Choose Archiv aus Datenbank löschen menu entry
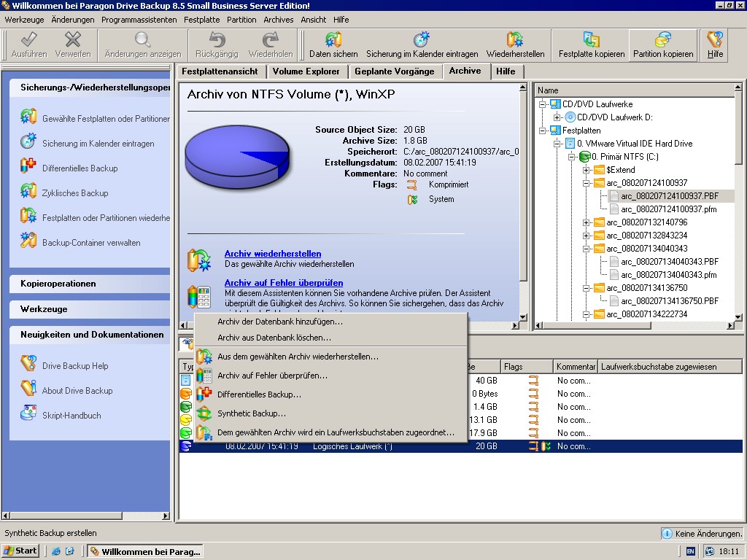This screenshot has width=747, height=560. 330,338
